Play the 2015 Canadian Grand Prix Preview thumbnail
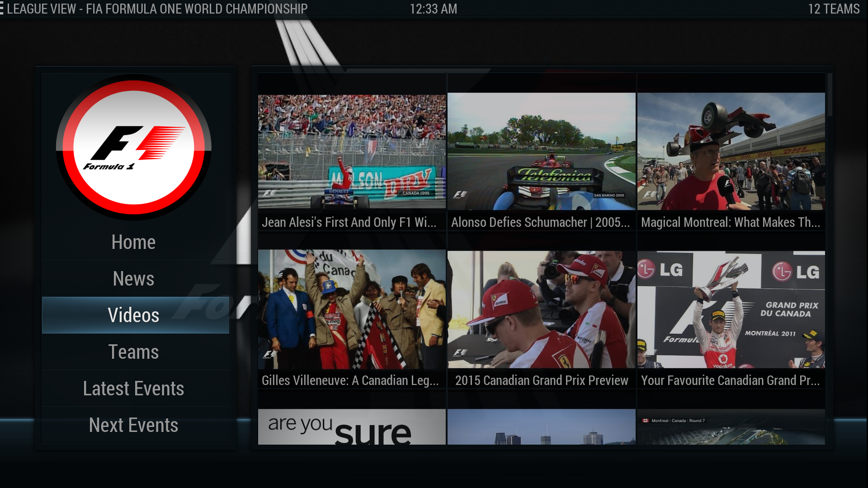The height and width of the screenshot is (488, 868). point(542,310)
